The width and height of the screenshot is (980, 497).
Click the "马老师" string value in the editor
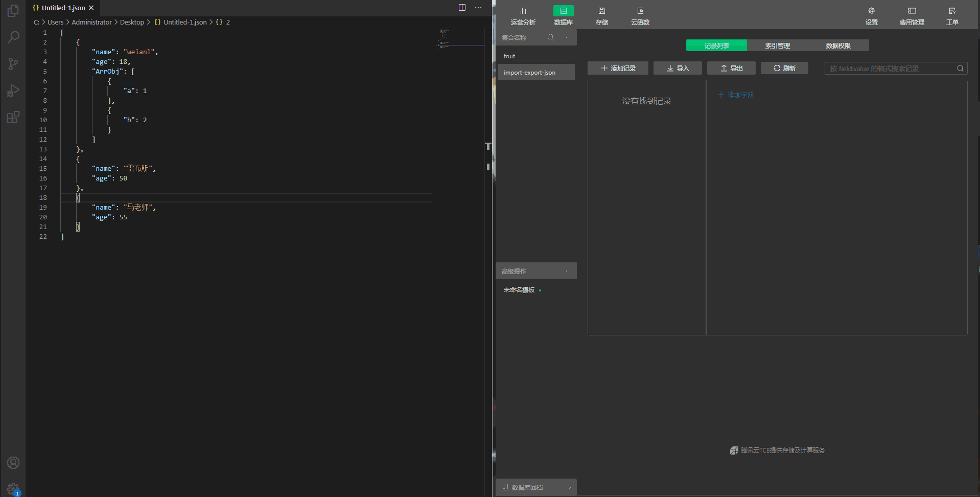[x=138, y=207]
